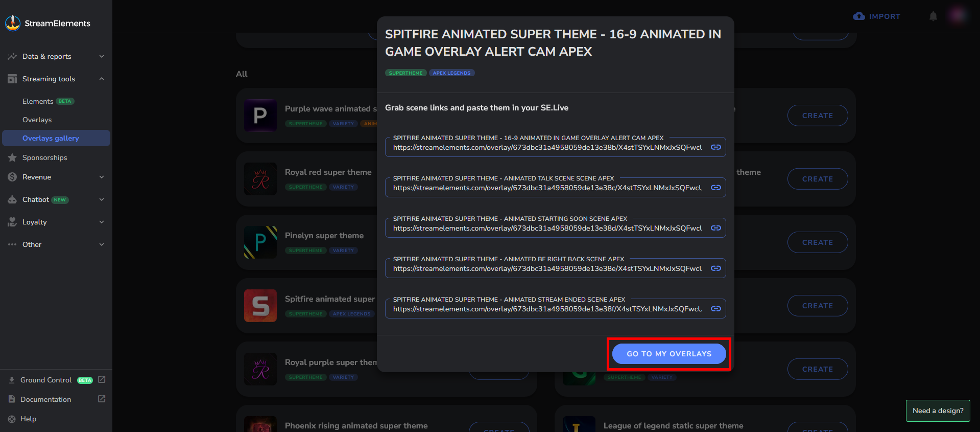The image size is (980, 432).
Task: Click the Other three-dots icon
Action: pyautogui.click(x=12, y=244)
